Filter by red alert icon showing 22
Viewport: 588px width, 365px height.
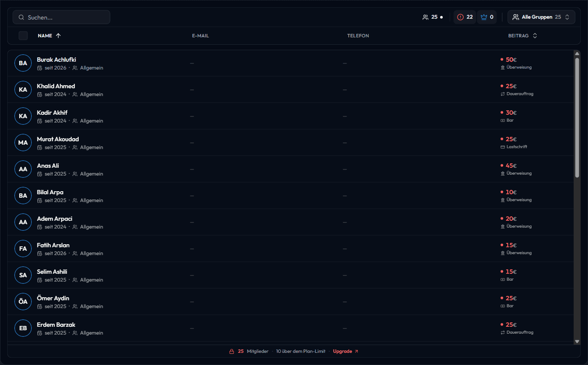(x=465, y=17)
